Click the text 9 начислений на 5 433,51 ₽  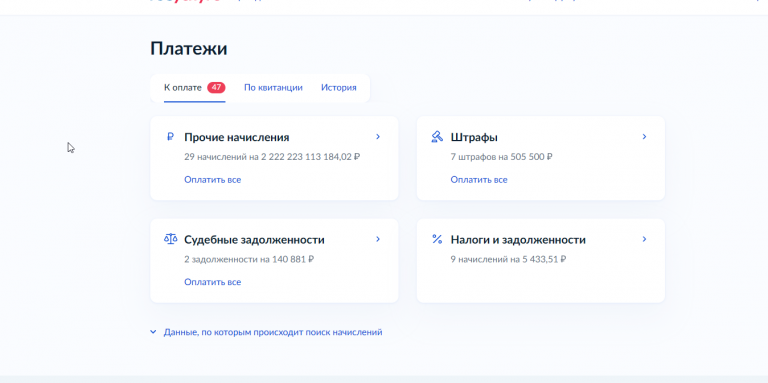pos(508,259)
